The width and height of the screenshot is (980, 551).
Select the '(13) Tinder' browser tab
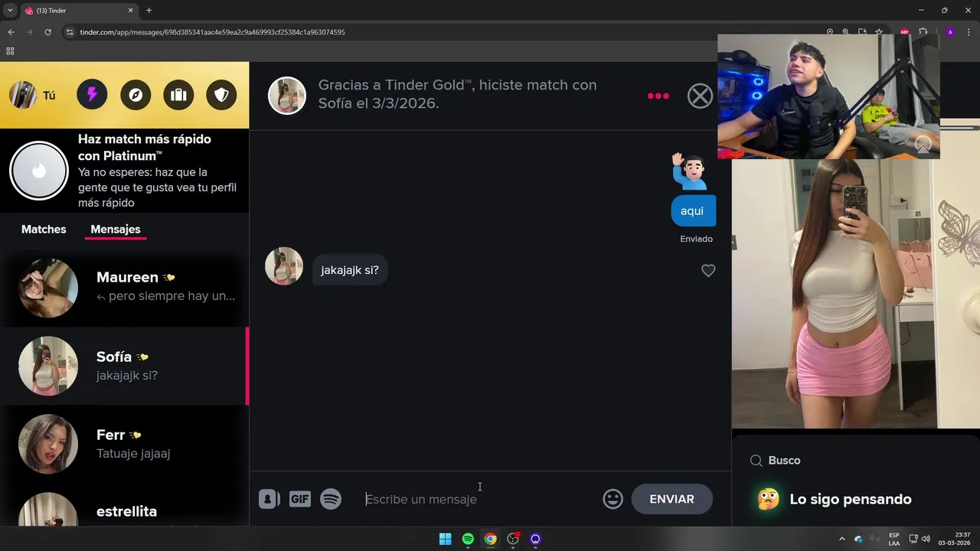coord(80,11)
